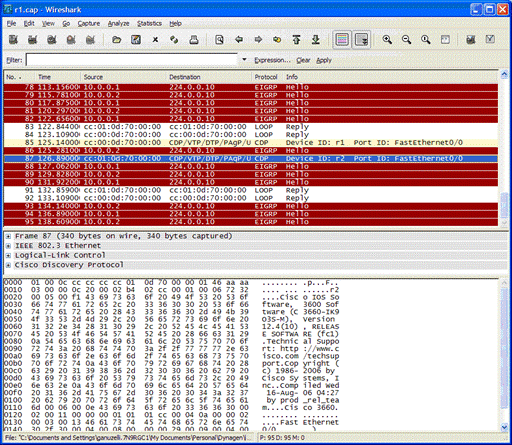Screen dimensions: 512x445
Task: Close this capture file with the X icon
Action: (x=155, y=40)
